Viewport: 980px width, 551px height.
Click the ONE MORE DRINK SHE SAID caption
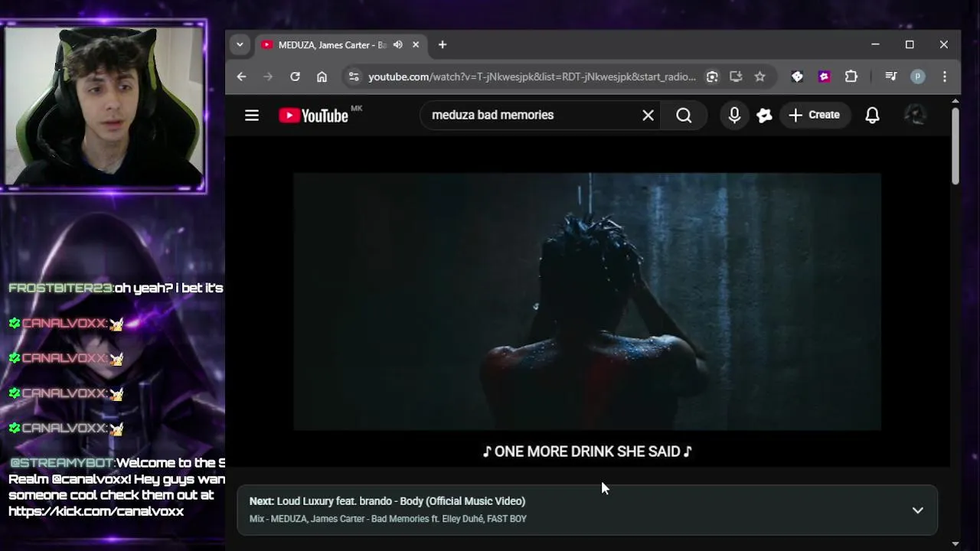pyautogui.click(x=587, y=452)
